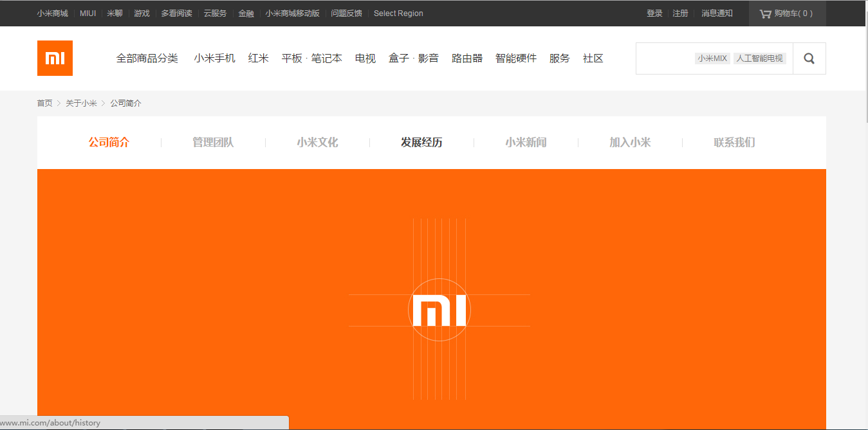868x430 pixels.
Task: Click 注册 to register
Action: (680, 13)
